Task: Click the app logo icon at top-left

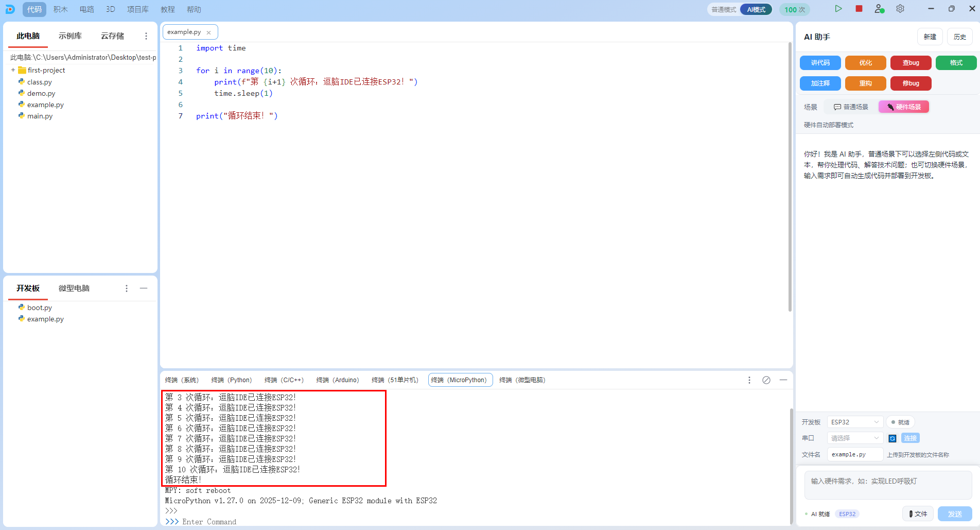Action: [x=10, y=9]
